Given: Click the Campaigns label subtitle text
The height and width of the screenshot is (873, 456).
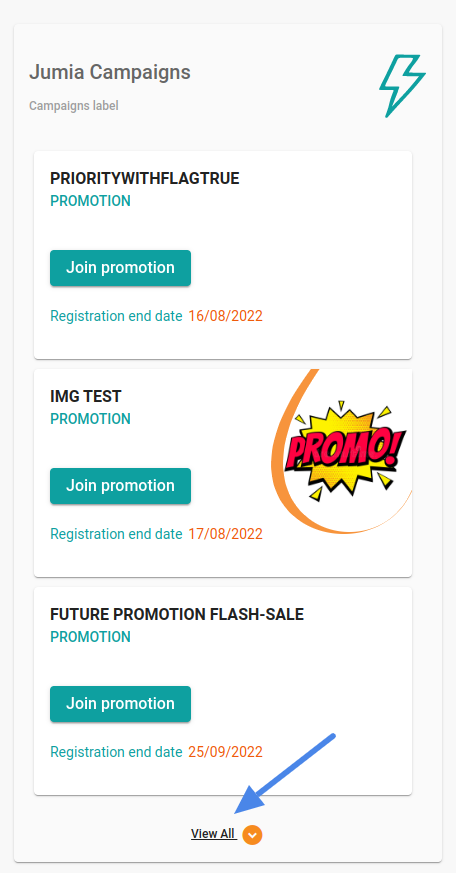Looking at the screenshot, I should pos(73,105).
